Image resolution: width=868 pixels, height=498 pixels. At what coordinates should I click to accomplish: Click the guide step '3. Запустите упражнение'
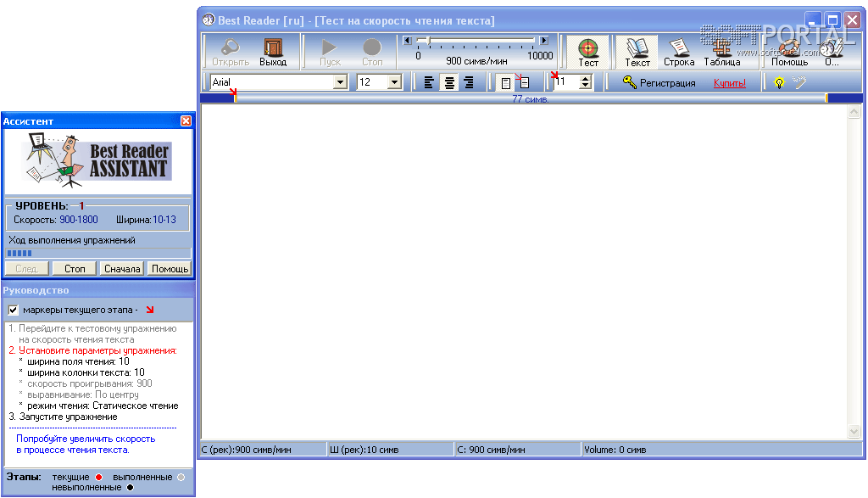(63, 417)
